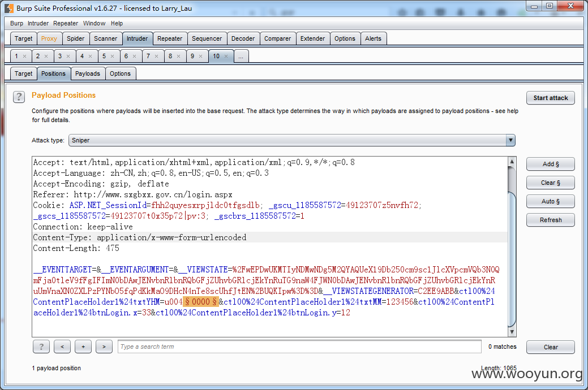Switch to the main Repeater tab

[x=170, y=38]
